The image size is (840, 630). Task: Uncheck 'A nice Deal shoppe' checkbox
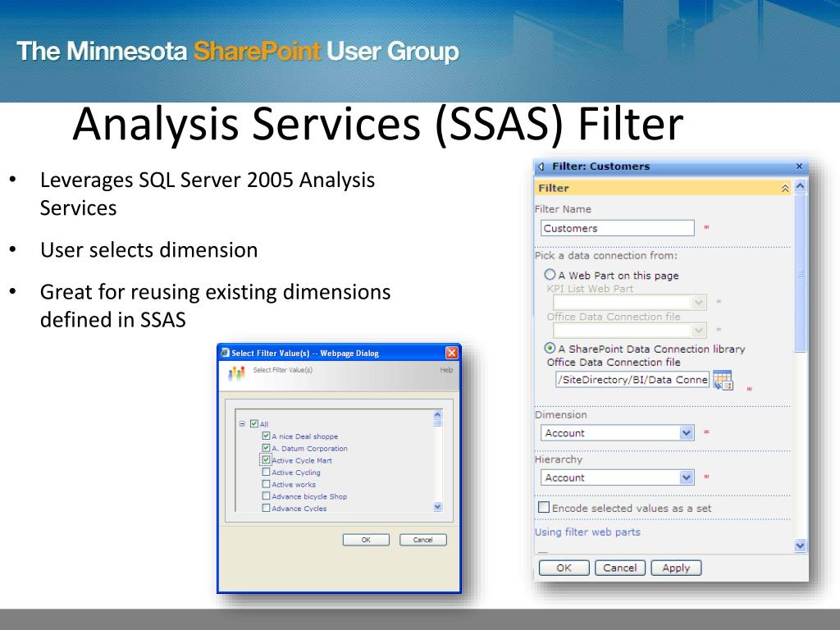267,436
